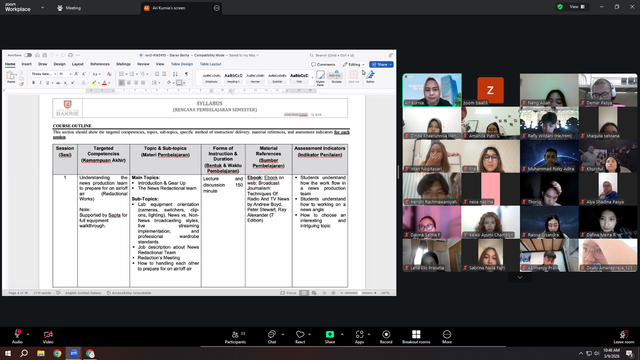640x360 pixels.
Task: Click the yellow highlight color swatch
Action: (x=94, y=83)
